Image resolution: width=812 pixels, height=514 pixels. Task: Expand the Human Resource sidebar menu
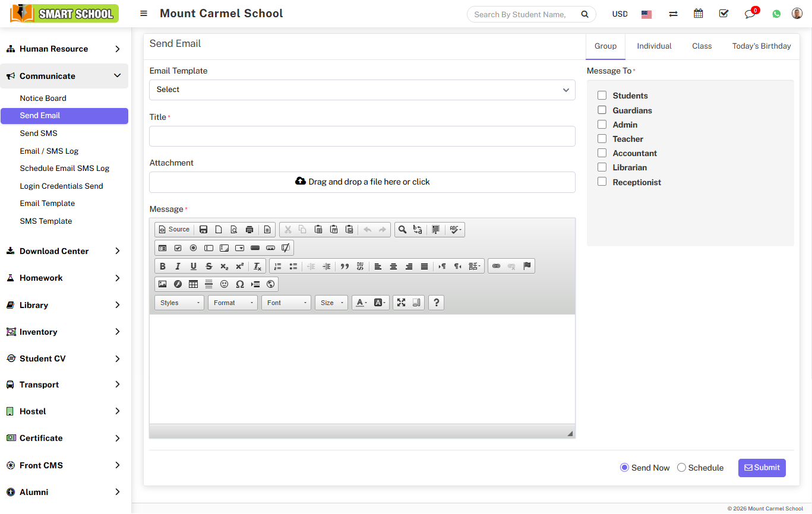click(64, 49)
